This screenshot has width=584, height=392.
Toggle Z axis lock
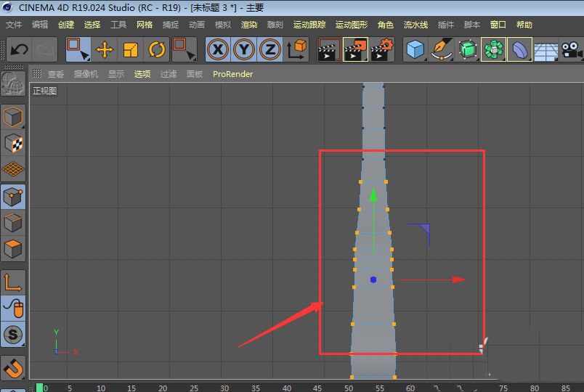270,49
